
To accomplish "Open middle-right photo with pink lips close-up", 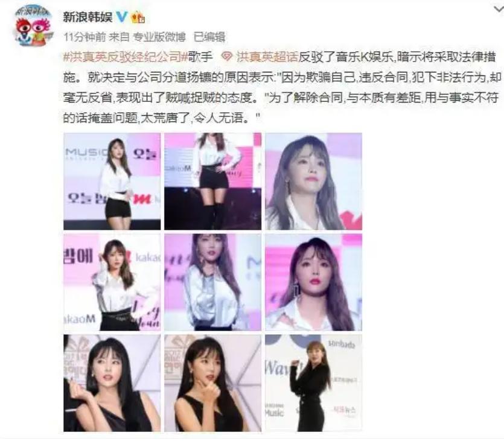I will click(x=313, y=282).
